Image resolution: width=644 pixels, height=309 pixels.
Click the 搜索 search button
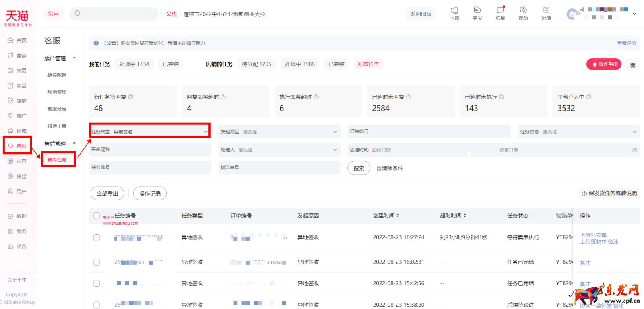click(x=359, y=168)
